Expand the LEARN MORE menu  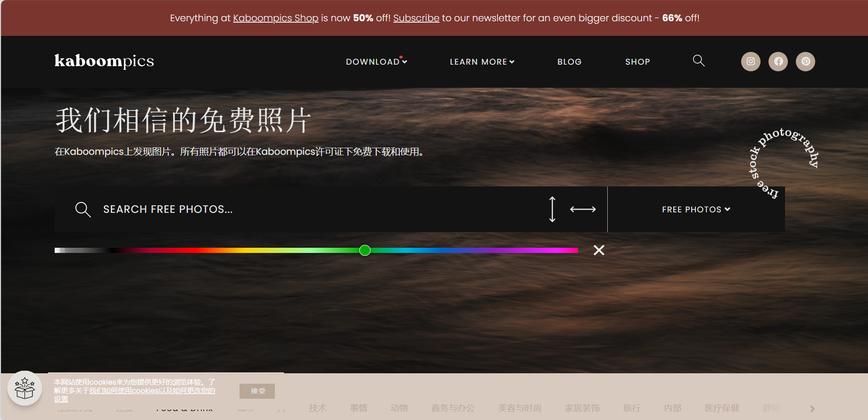click(x=482, y=62)
